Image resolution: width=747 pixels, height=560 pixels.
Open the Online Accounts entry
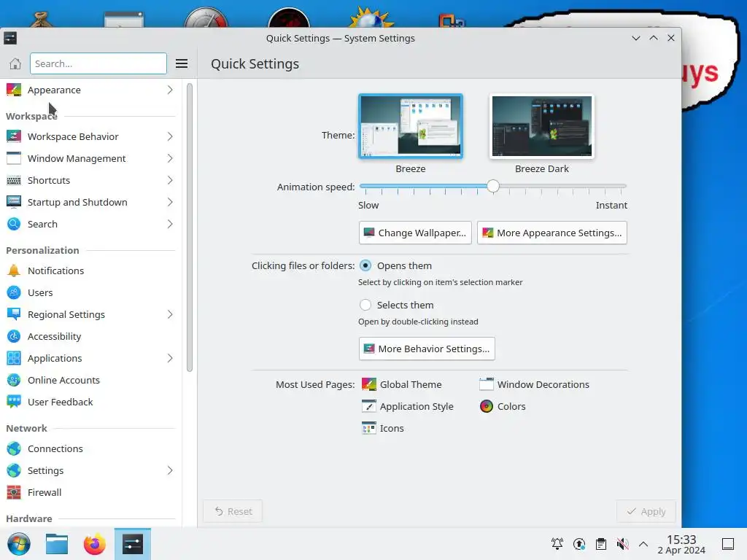coord(90,380)
